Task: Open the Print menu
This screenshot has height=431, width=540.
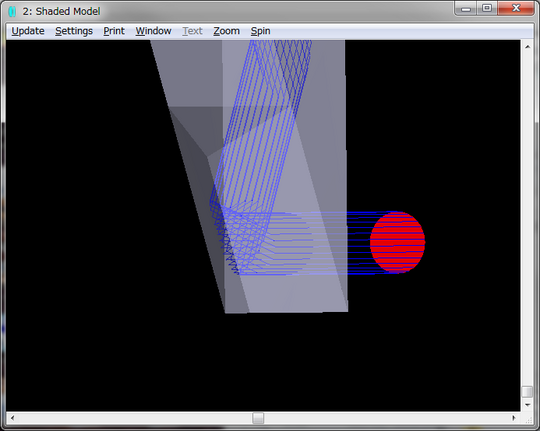Action: tap(114, 31)
